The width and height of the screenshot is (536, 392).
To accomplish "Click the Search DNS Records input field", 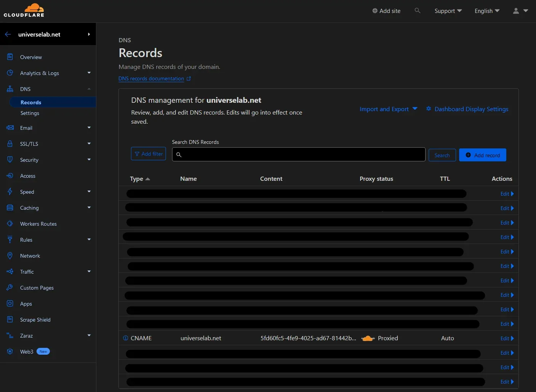I will 298,154.
